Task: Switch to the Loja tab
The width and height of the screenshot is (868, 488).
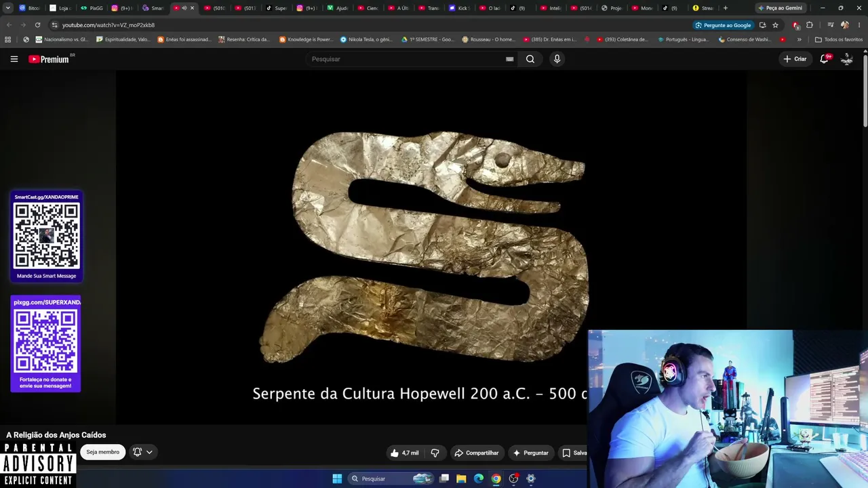Action: pyautogui.click(x=60, y=8)
